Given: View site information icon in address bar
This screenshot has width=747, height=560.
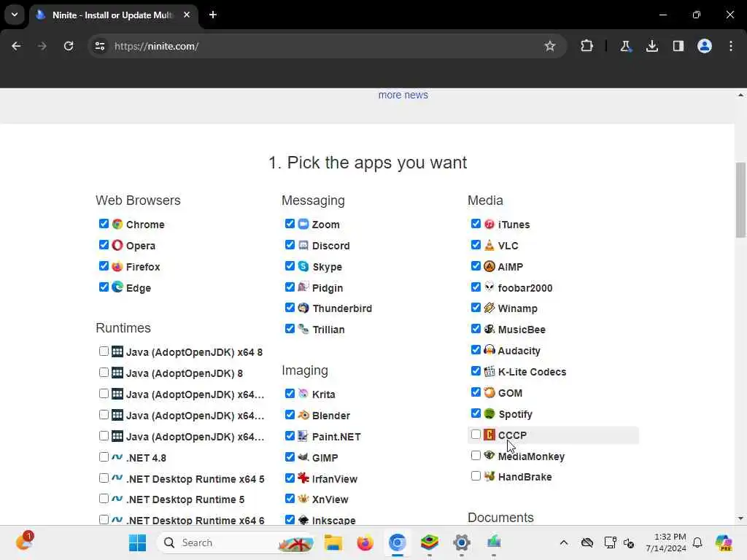Looking at the screenshot, I should point(100,46).
